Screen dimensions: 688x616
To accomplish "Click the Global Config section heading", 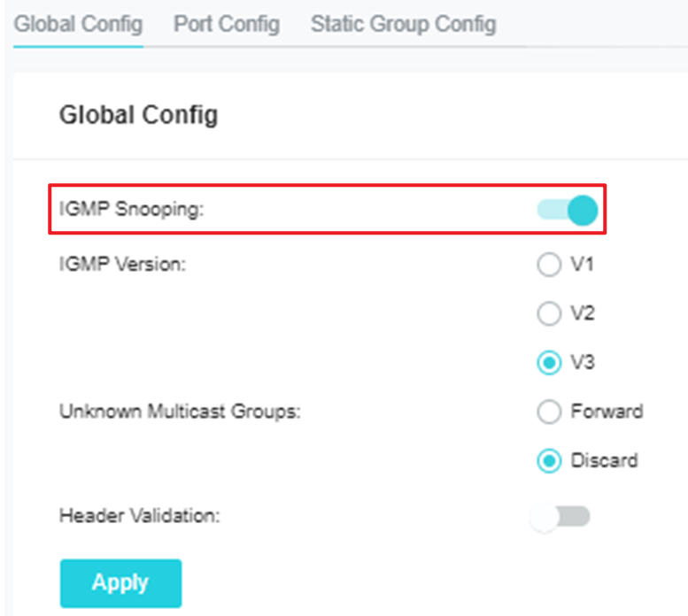I will [x=139, y=115].
